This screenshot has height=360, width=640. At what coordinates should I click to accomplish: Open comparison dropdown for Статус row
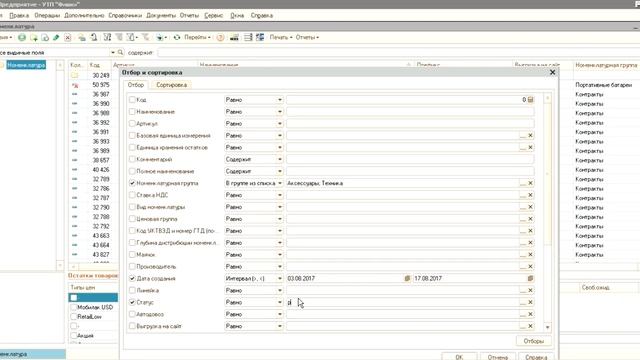(280, 302)
